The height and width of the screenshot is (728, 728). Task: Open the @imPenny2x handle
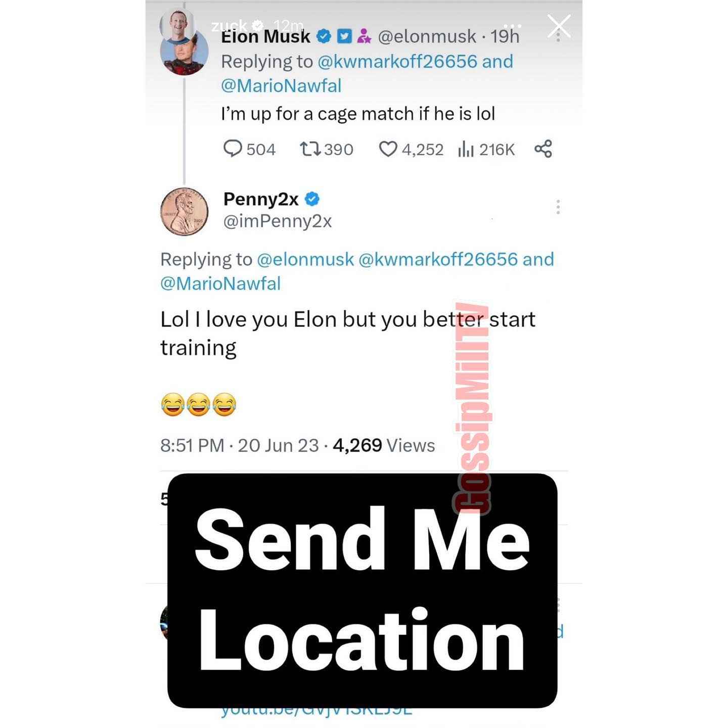click(278, 221)
